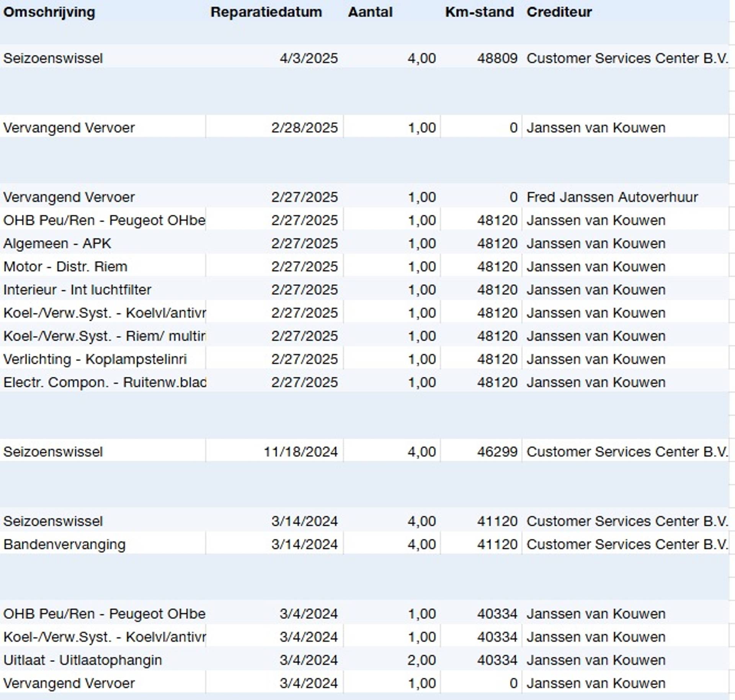Click the Electr. Compon. - Ruitenw.blad cell
The width and height of the screenshot is (735, 700).
point(105,382)
